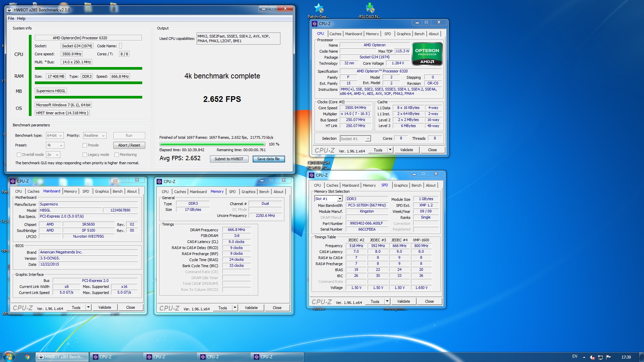Click the HWBOT x265 window title icon
The height and width of the screenshot is (362, 644).
tap(9, 10)
